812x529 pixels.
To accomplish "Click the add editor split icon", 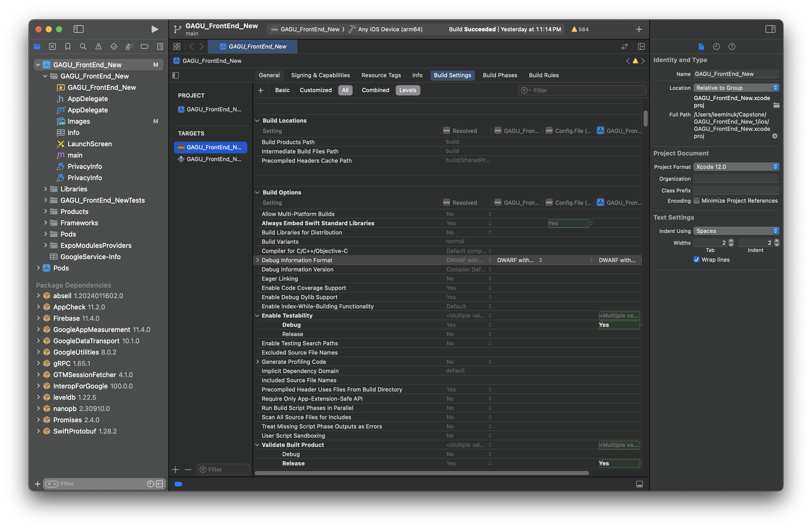I will pos(641,46).
